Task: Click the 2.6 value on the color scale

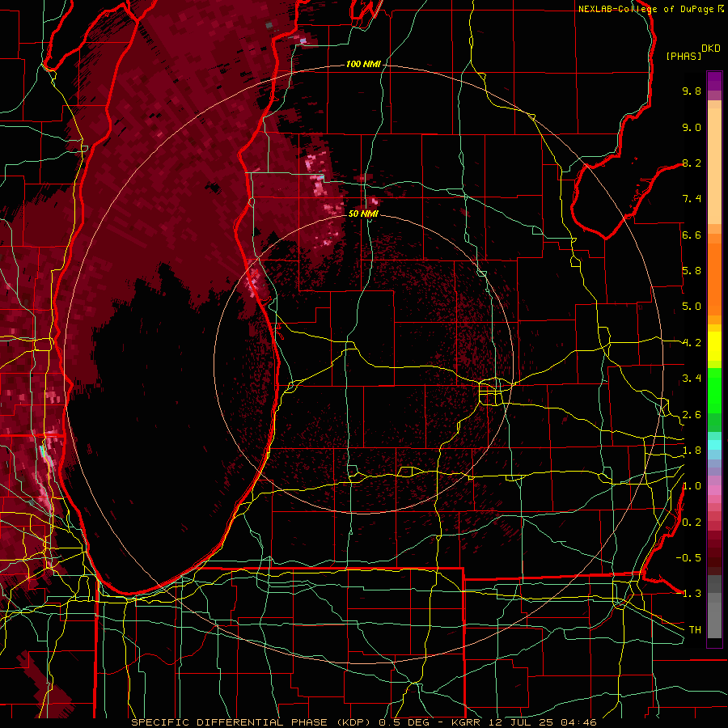Action: click(x=692, y=415)
